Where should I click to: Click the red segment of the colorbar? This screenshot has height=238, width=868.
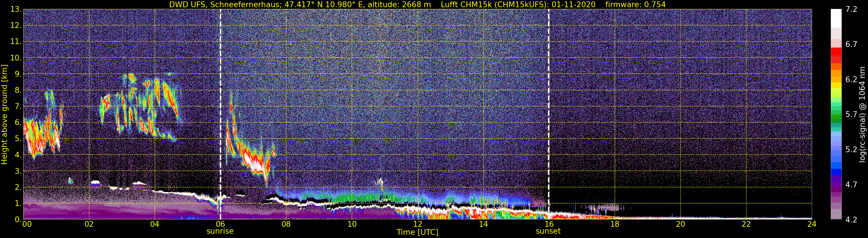836,52
